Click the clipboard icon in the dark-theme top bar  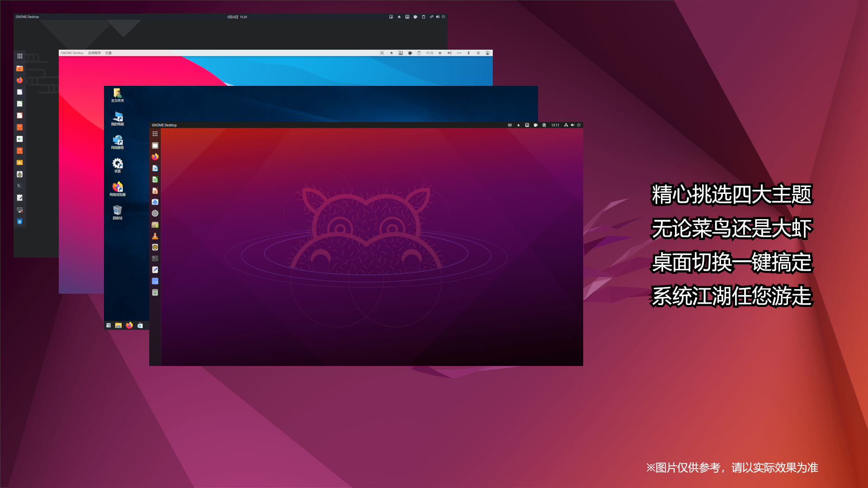424,17
